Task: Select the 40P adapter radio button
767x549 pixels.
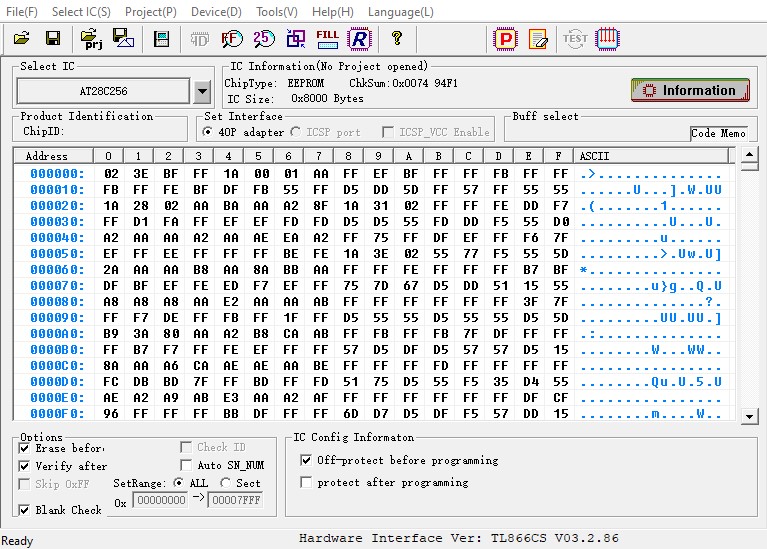Action: pos(208,132)
